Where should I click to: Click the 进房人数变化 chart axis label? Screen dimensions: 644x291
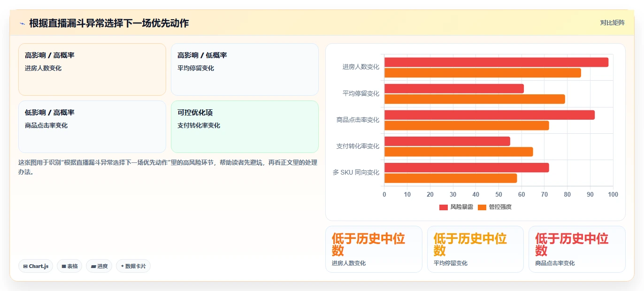click(x=360, y=67)
